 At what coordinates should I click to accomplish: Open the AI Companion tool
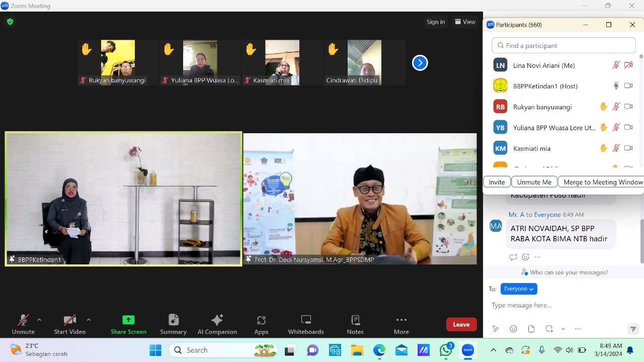point(217,324)
